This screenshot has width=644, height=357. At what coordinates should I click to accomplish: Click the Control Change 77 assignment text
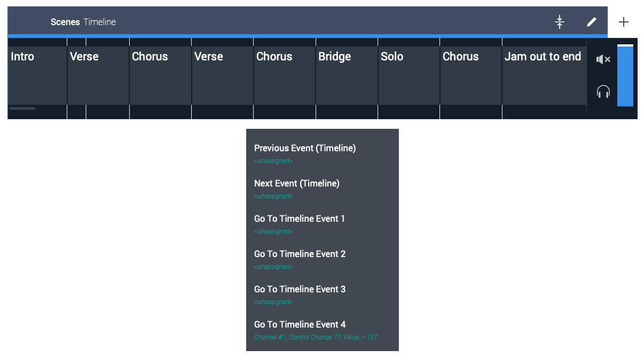[x=316, y=337]
